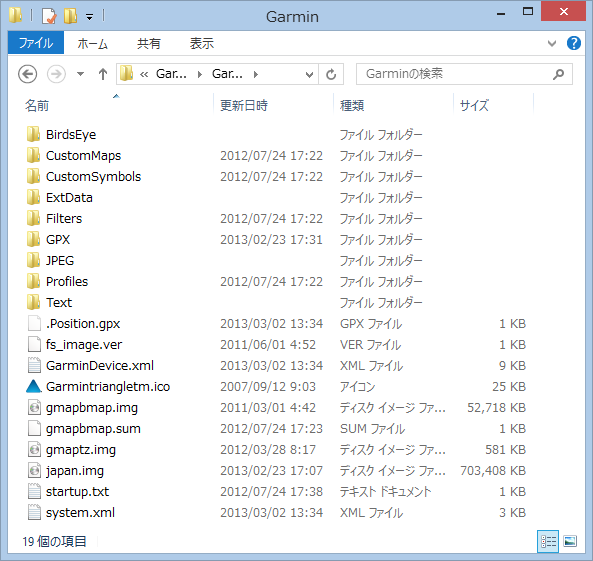Image resolution: width=593 pixels, height=561 pixels.
Task: Select the startup.txt file name
Action: point(77,491)
